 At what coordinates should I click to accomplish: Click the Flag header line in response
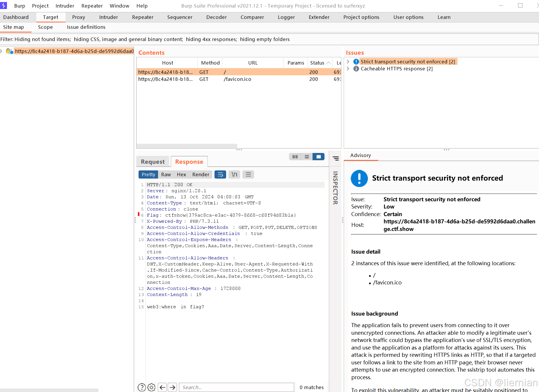pyautogui.click(x=221, y=215)
